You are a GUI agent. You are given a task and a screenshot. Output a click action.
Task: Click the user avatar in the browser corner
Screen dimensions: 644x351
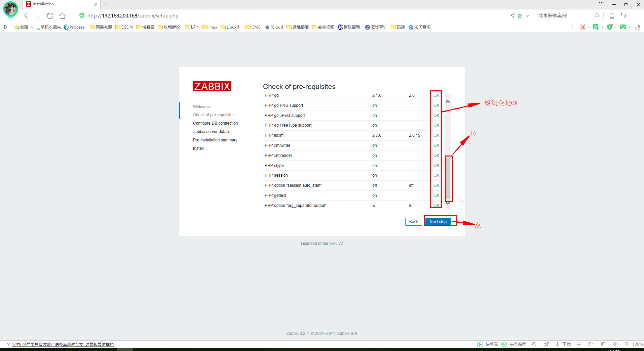[11, 9]
